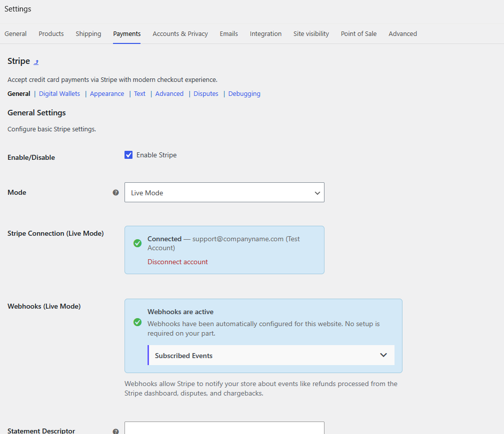Toggle the Enable Stripe checkbox

coord(128,155)
